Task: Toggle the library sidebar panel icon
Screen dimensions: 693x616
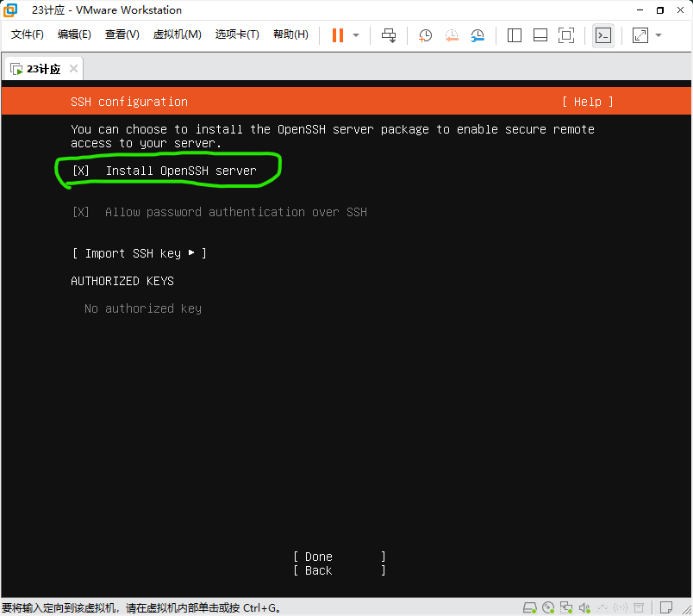Action: [515, 35]
